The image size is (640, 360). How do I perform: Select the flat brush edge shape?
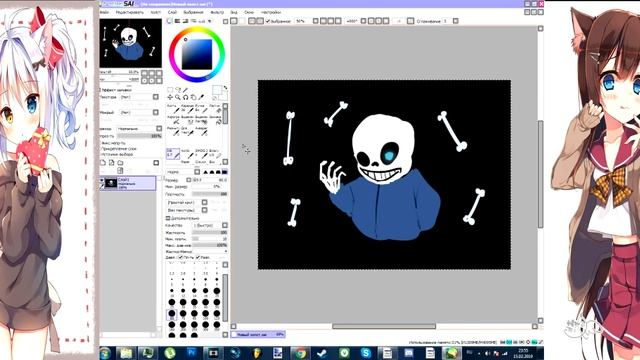coord(225,172)
